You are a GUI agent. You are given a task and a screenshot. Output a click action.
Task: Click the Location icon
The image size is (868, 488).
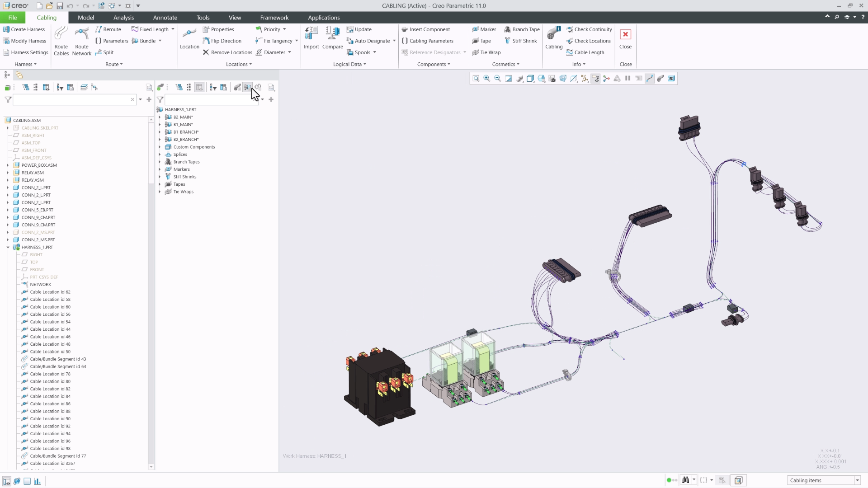189,38
